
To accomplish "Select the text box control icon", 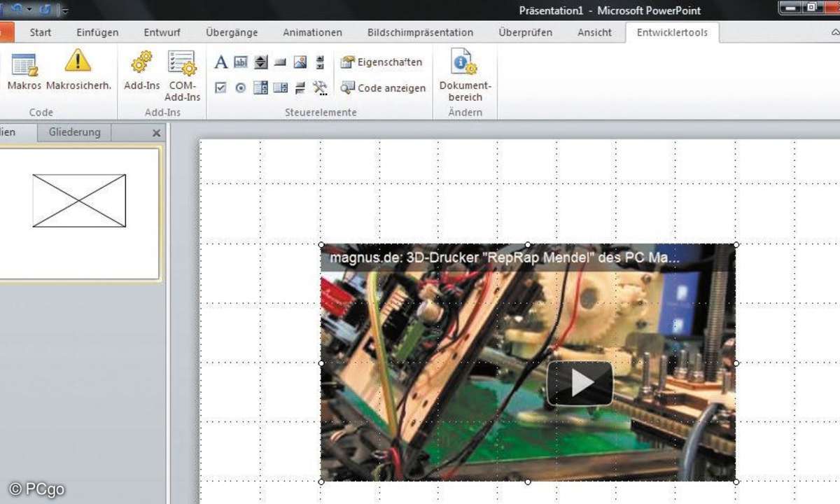I will 240,63.
